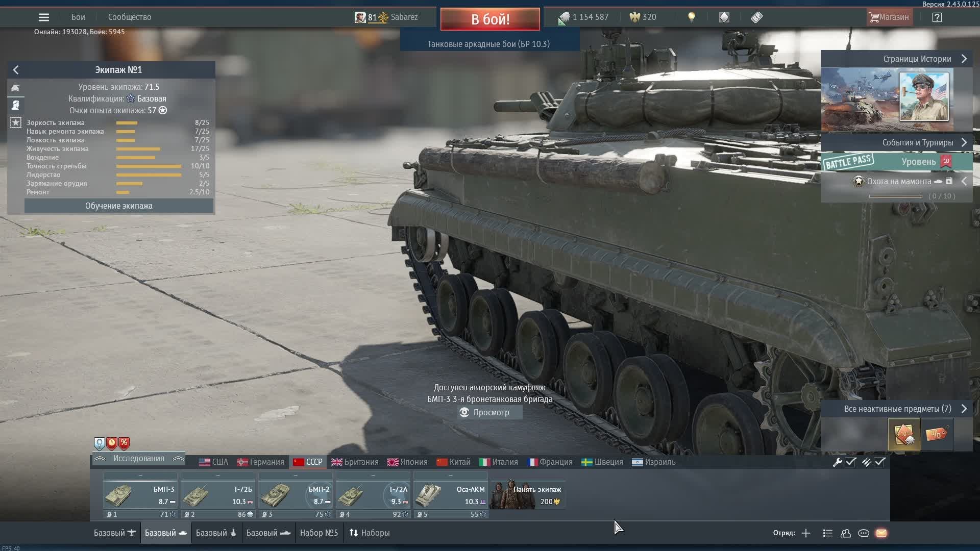The height and width of the screenshot is (551, 980).
Task: Select the Германия nation tab
Action: tap(260, 462)
